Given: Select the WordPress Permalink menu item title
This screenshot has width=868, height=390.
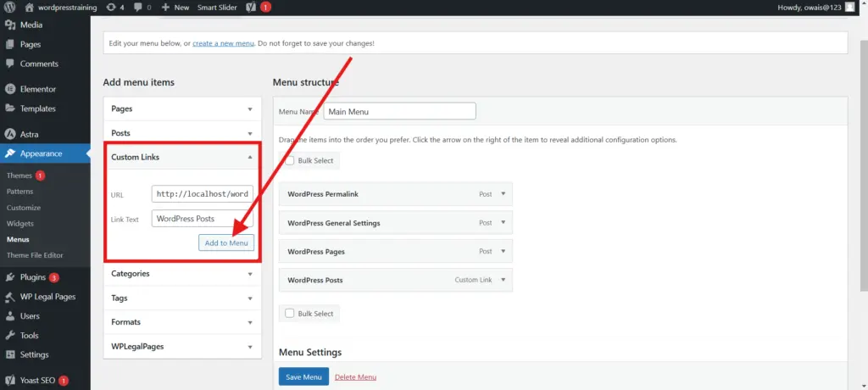Looking at the screenshot, I should point(324,194).
